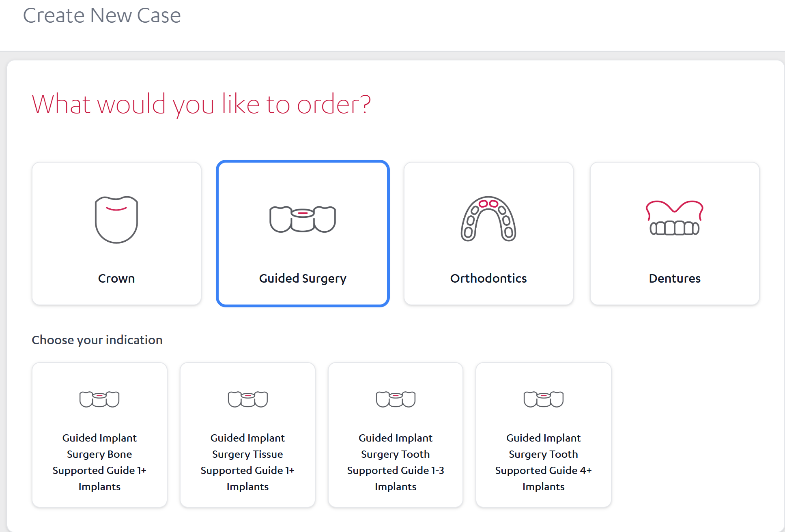Choose Bone Supported Guide 1+ Implants text
785x532 pixels.
[x=99, y=462]
